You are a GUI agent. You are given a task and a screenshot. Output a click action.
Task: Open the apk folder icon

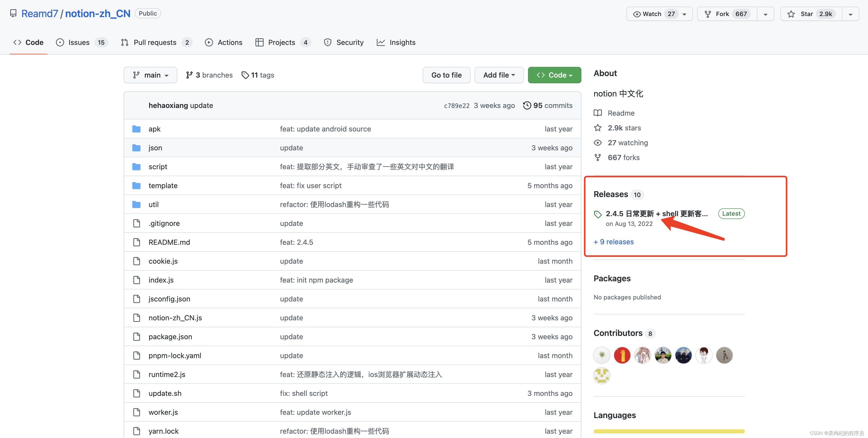[x=136, y=129]
